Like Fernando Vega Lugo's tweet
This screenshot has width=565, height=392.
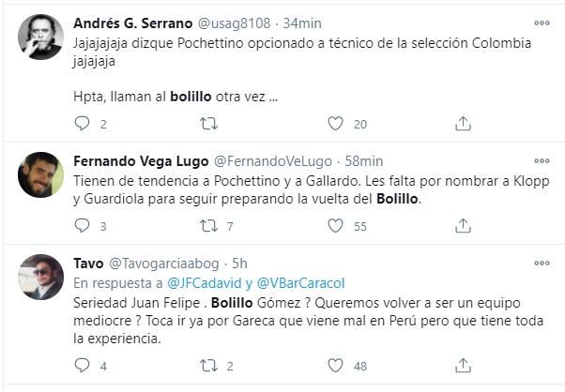335,226
